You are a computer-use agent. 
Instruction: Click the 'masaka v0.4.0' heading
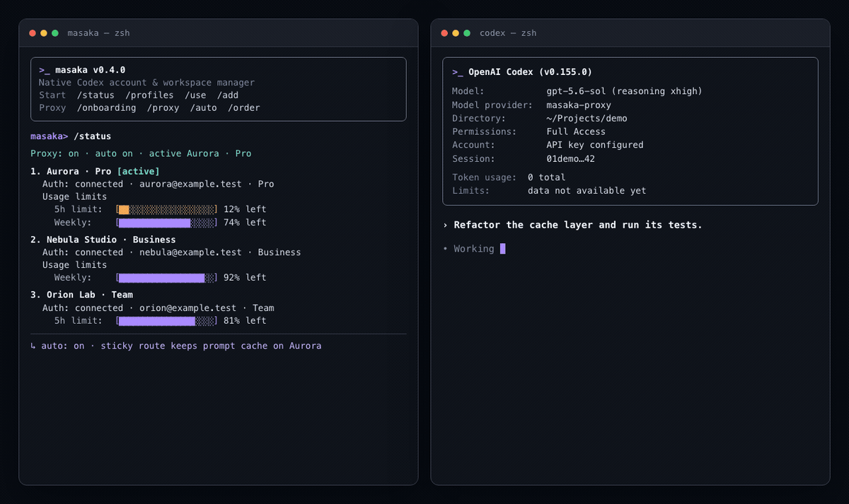[x=91, y=70]
